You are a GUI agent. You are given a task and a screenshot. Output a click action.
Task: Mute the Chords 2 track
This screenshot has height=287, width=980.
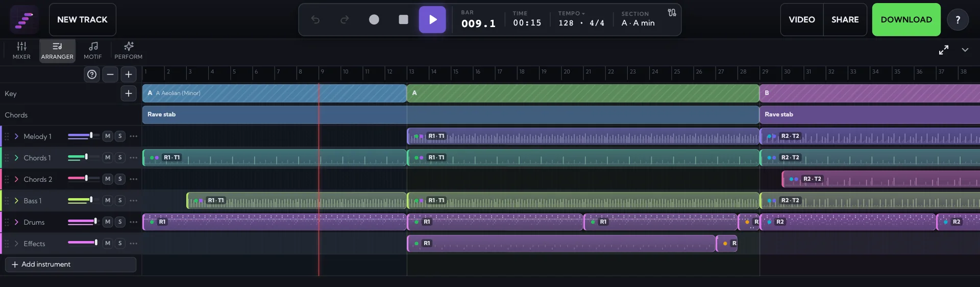pos(107,179)
